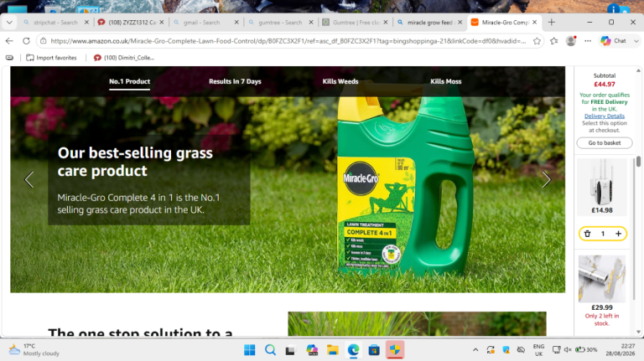Screen dimensions: 644x361
Task: Show hidden system tray icons chevron
Action: [475, 350]
